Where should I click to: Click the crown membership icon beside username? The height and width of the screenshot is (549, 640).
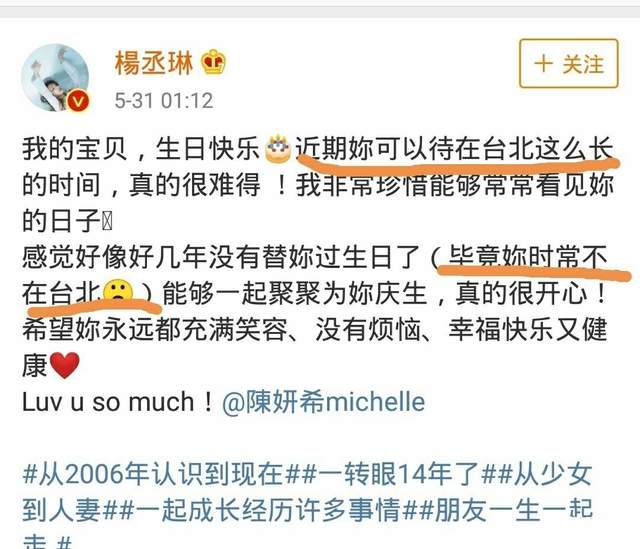(213, 63)
